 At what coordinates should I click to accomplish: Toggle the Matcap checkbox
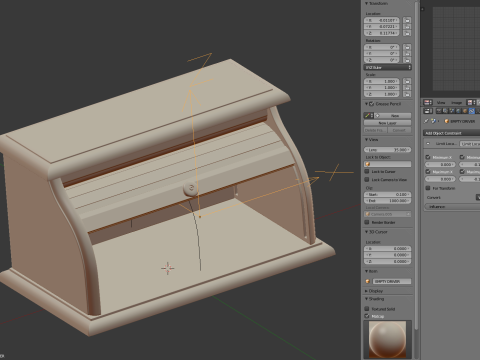(x=367, y=316)
